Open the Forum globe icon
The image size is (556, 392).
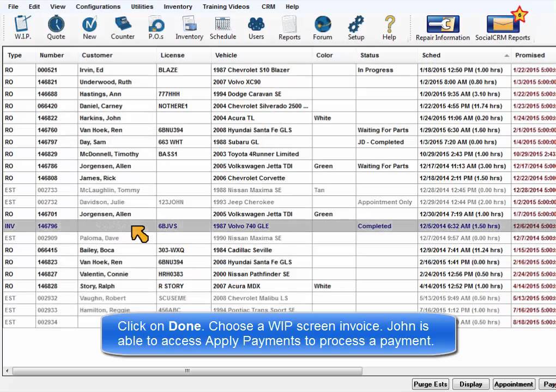[323, 27]
